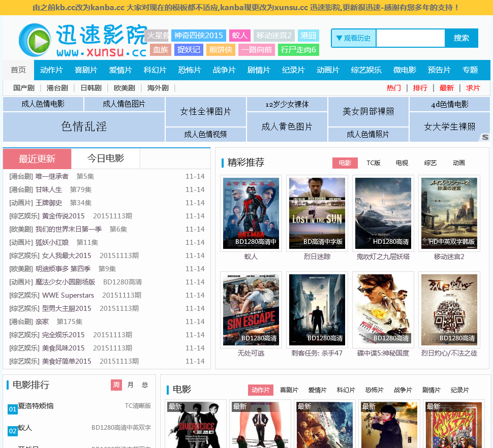Viewport: 493px width, 448px height.
Task: Select the 欧美剧 sub-navigation link
Action: click(x=125, y=88)
